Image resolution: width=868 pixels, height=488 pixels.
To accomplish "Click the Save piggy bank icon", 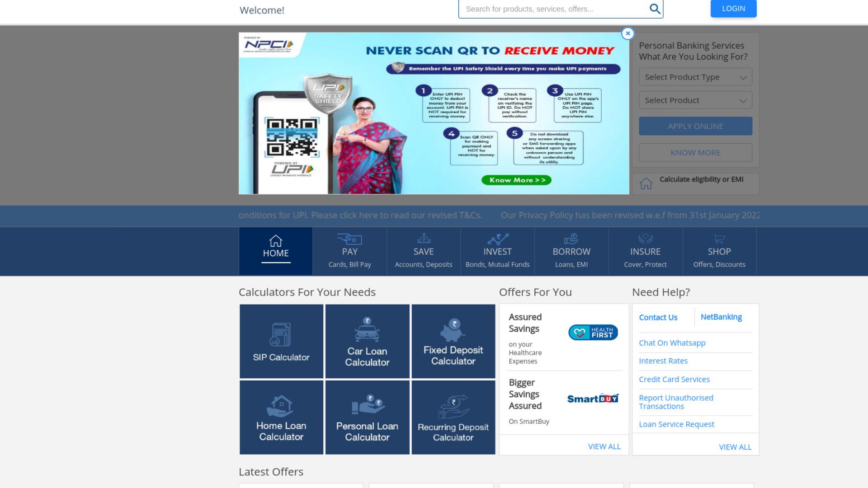I will coord(424,238).
